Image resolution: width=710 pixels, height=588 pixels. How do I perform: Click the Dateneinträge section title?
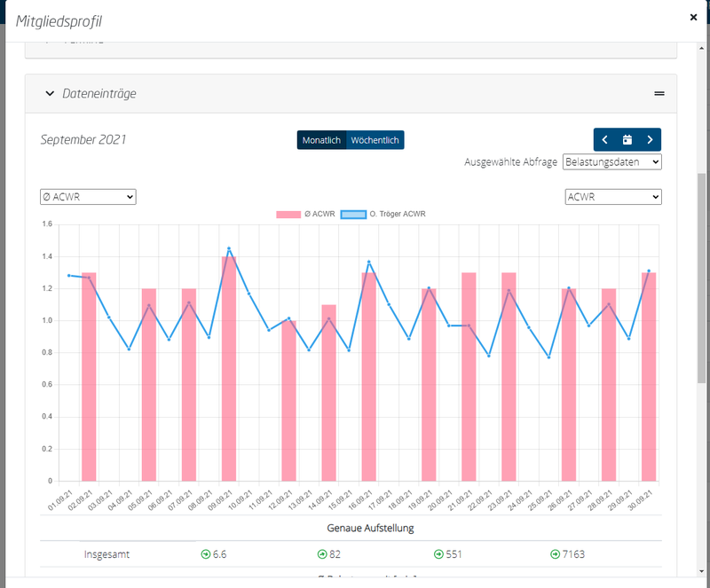pos(99,94)
